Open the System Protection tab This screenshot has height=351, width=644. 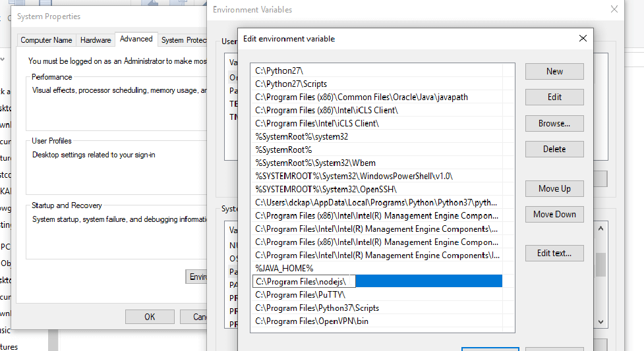point(183,40)
